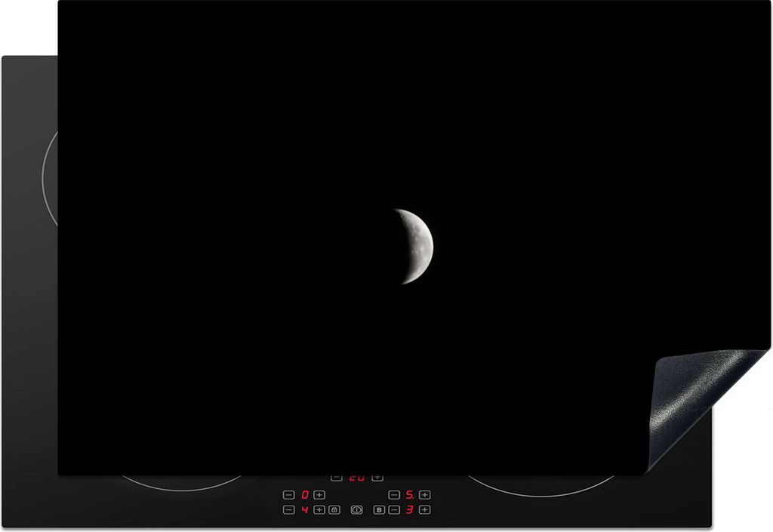Decrease the zone showing level 3
Viewport: 773px width, 532px height.
[394, 510]
